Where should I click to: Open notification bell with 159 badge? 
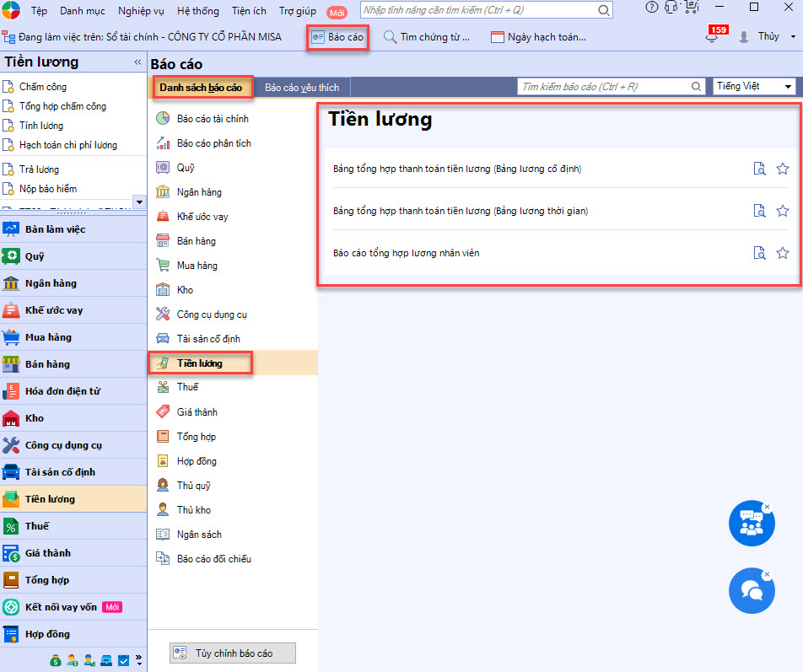[x=712, y=37]
